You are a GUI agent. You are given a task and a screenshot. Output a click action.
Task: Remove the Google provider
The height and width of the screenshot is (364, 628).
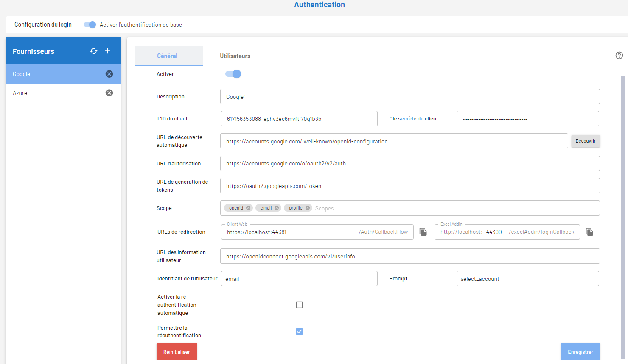point(109,74)
